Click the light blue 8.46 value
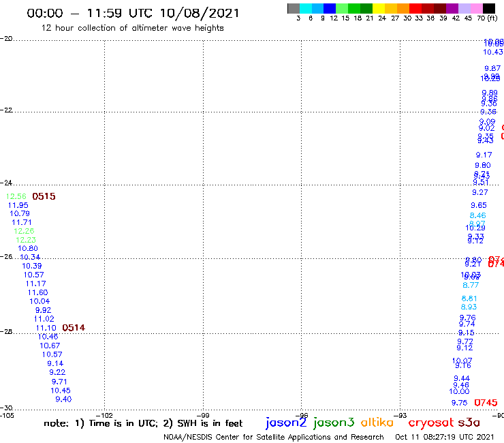The width and height of the screenshot is (504, 443). coord(477,215)
